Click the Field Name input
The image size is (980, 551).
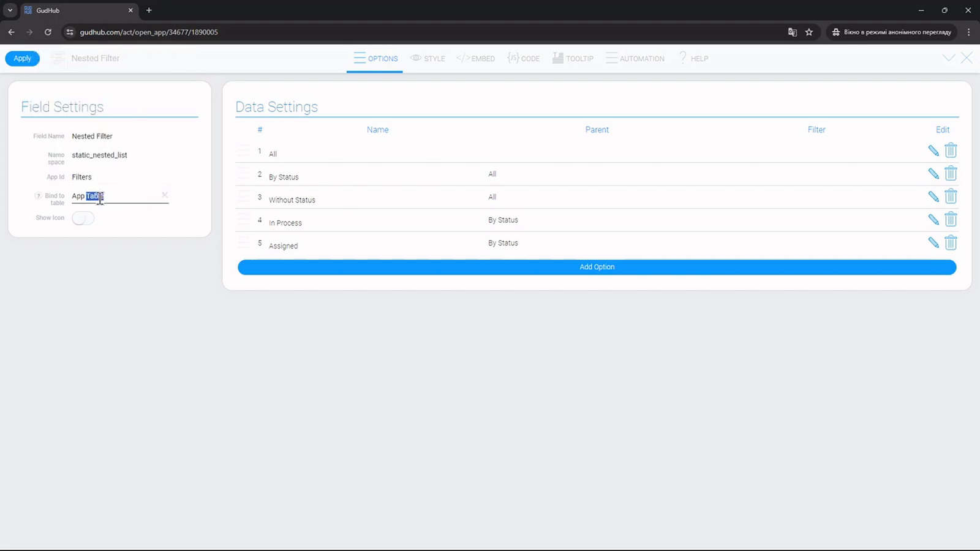[x=119, y=137]
